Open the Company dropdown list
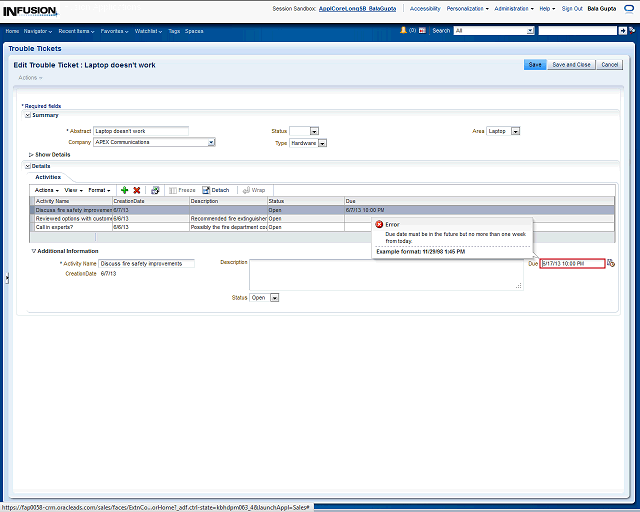This screenshot has width=640, height=512. 211,143
